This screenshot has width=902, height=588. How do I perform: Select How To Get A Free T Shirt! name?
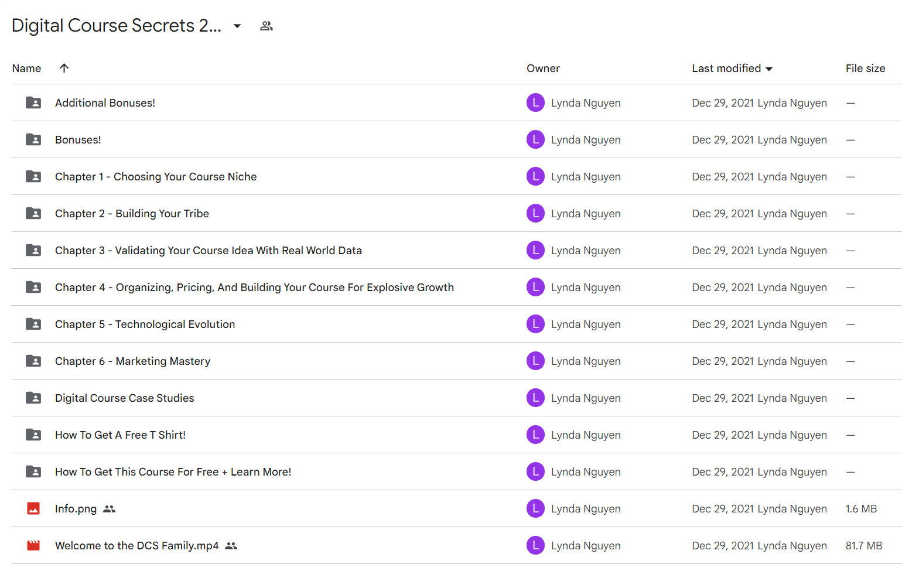coord(120,435)
